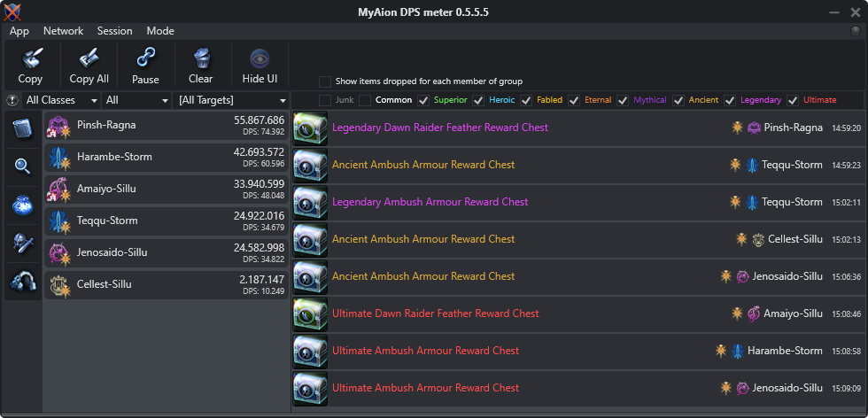This screenshot has height=418, width=868.
Task: Expand the All Classes dropdown
Action: coord(60,101)
